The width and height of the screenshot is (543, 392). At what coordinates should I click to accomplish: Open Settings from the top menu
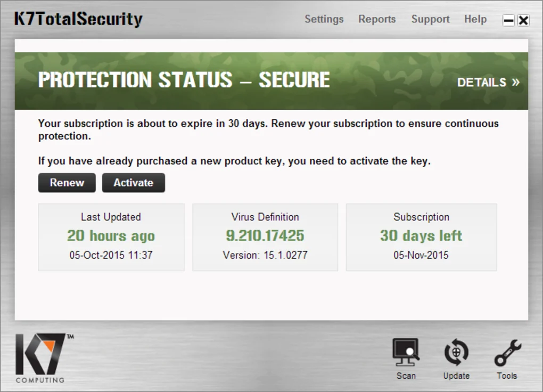324,19
